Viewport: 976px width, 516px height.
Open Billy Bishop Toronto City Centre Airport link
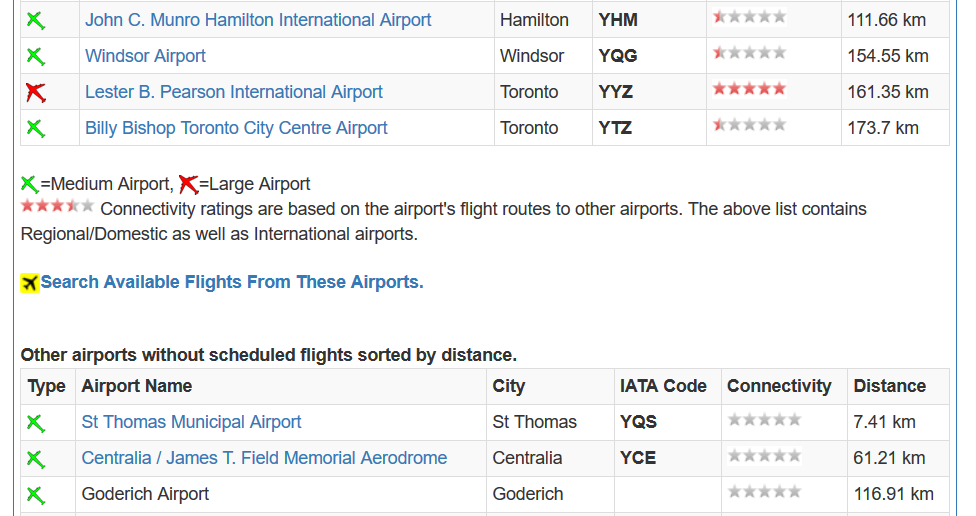click(x=236, y=128)
